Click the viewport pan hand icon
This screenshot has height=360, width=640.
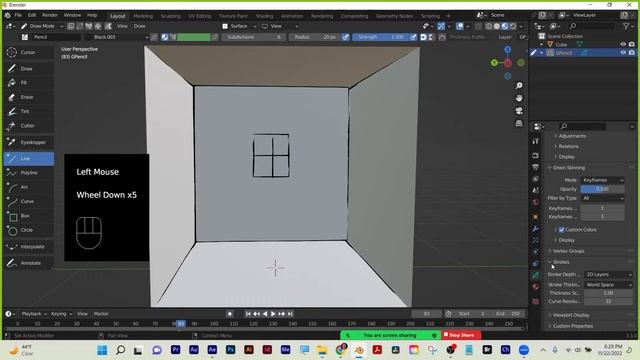point(519,98)
